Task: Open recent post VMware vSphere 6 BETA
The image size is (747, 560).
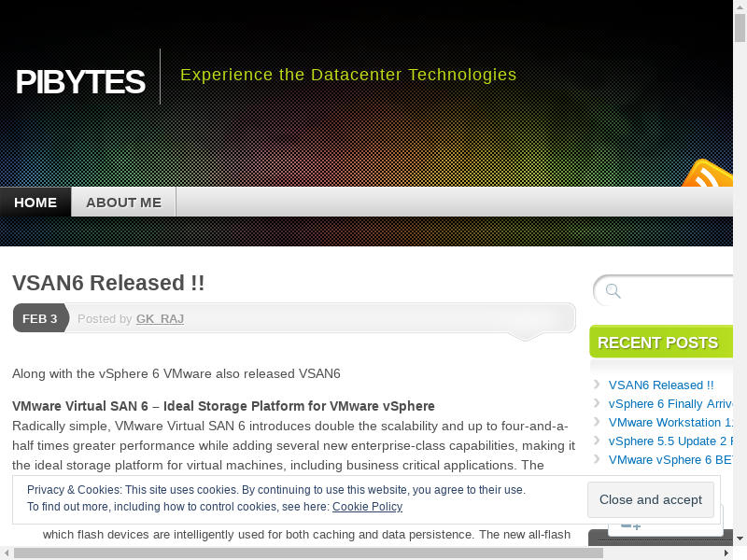Action: 670,459
